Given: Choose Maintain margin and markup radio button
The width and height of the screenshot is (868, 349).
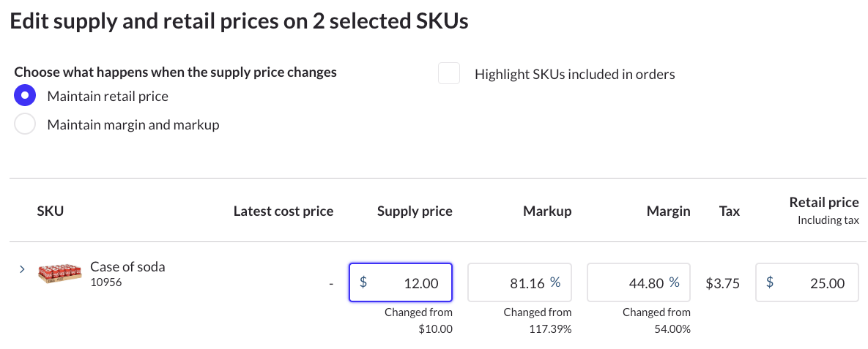Looking at the screenshot, I should click(26, 124).
